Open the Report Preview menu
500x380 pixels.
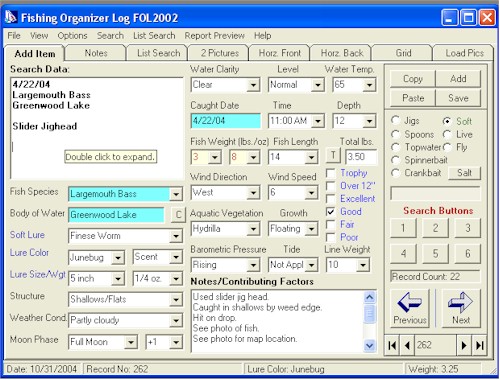click(214, 35)
